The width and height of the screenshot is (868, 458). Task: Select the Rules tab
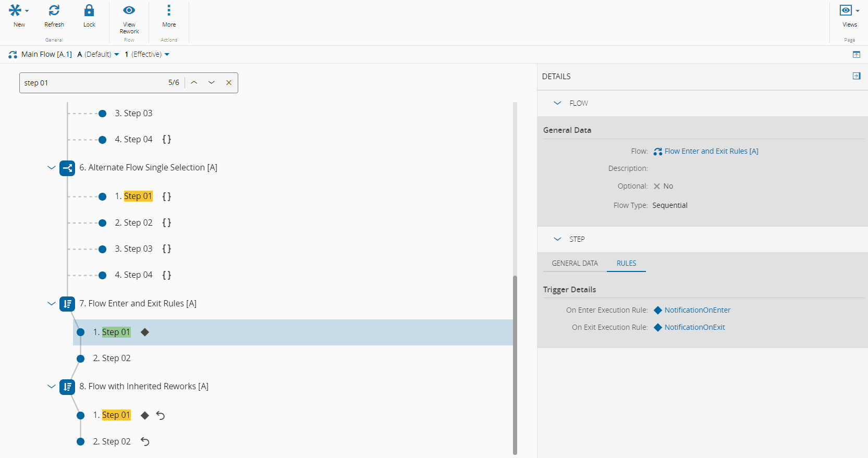coord(626,263)
